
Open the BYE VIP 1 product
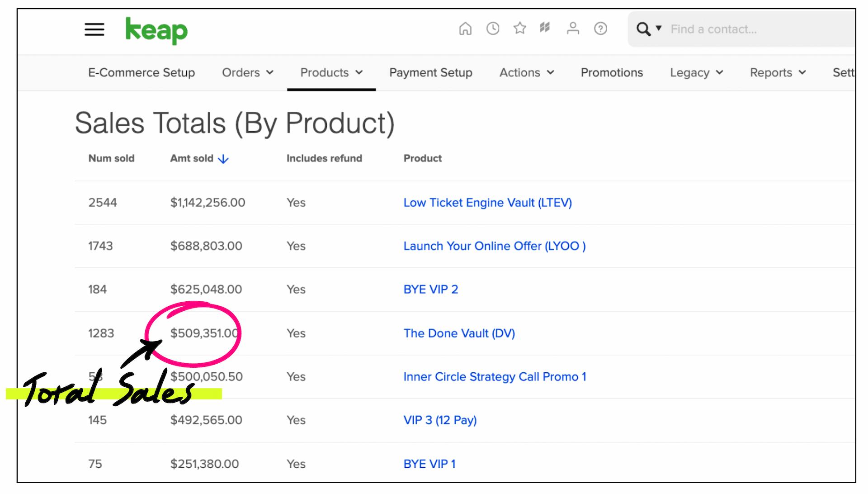(429, 464)
